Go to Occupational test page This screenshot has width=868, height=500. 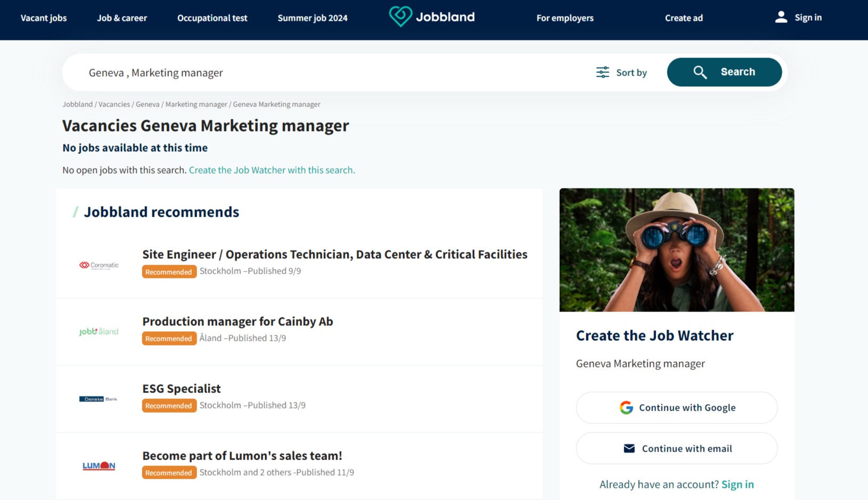click(x=212, y=18)
